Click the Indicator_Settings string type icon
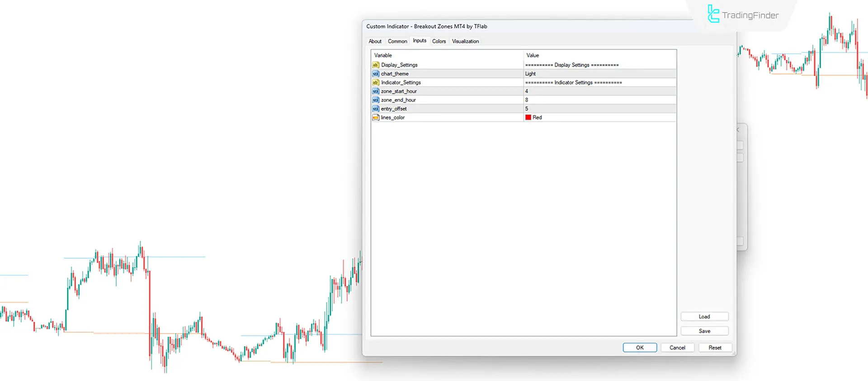 tap(375, 82)
